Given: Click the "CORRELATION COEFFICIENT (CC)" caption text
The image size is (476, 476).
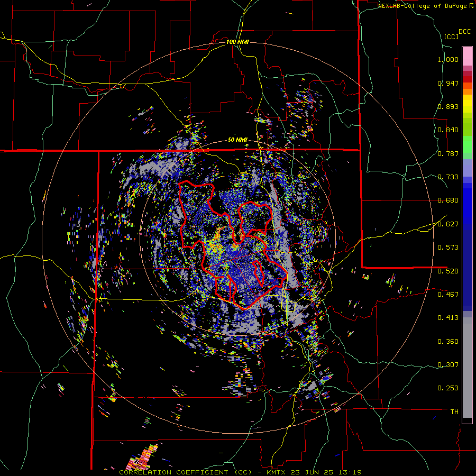Looking at the screenshot, I should coord(186,472).
